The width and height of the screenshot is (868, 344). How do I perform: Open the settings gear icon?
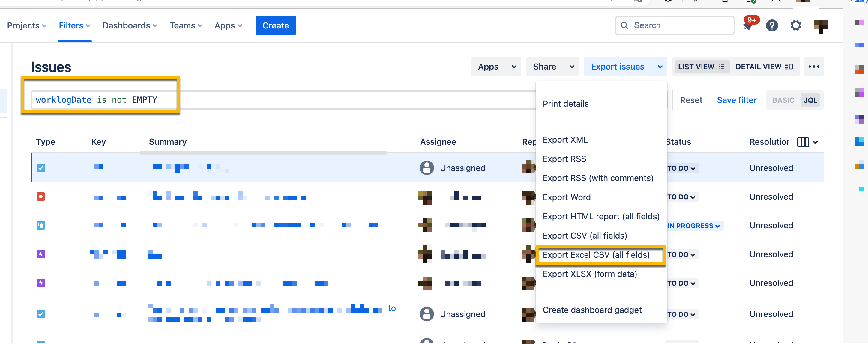click(x=795, y=25)
